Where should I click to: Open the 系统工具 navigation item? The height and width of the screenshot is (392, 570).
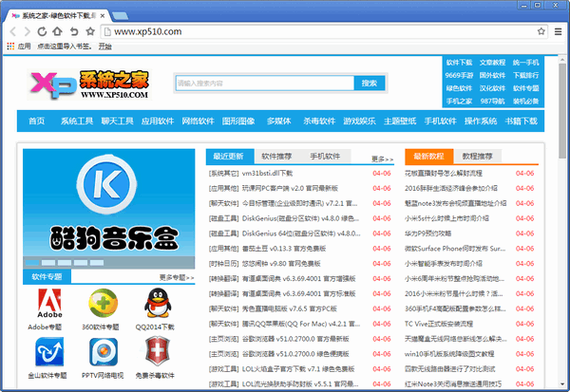pos(77,121)
